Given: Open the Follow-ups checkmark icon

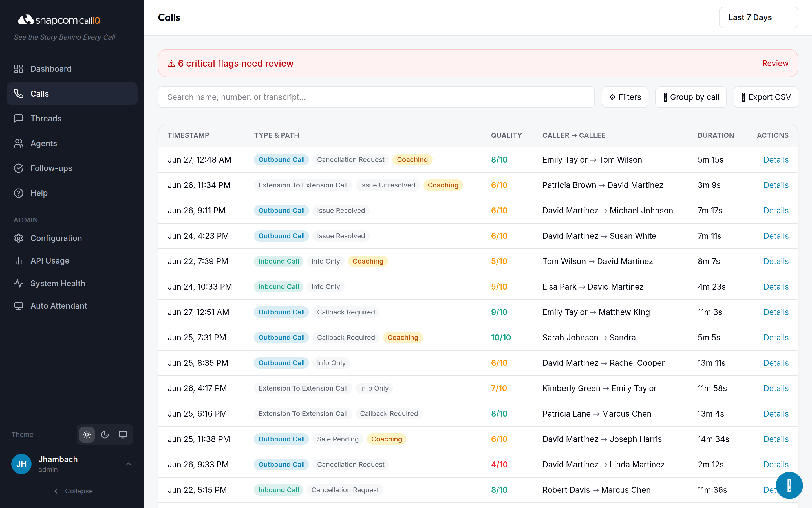Looking at the screenshot, I should pyautogui.click(x=18, y=168).
